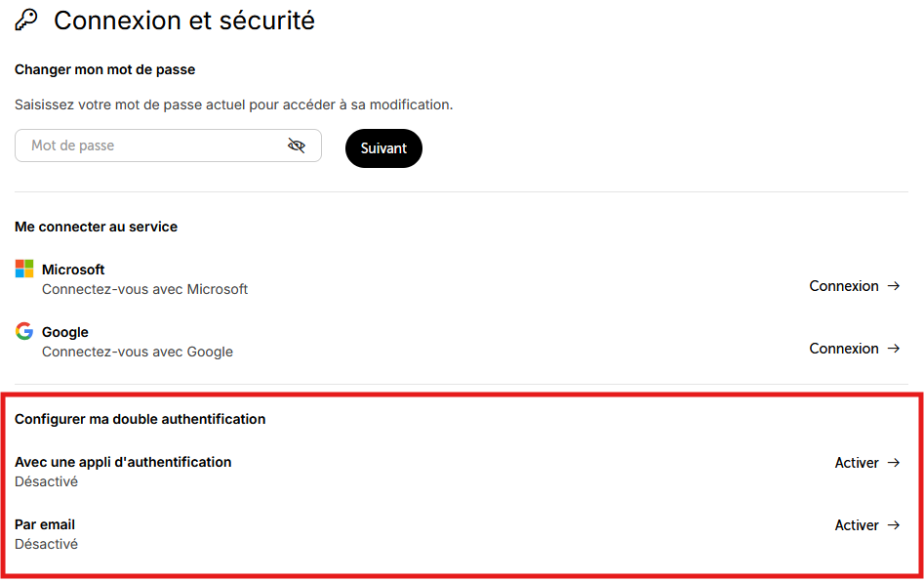Activate two-factor authentication by email

[x=867, y=525]
